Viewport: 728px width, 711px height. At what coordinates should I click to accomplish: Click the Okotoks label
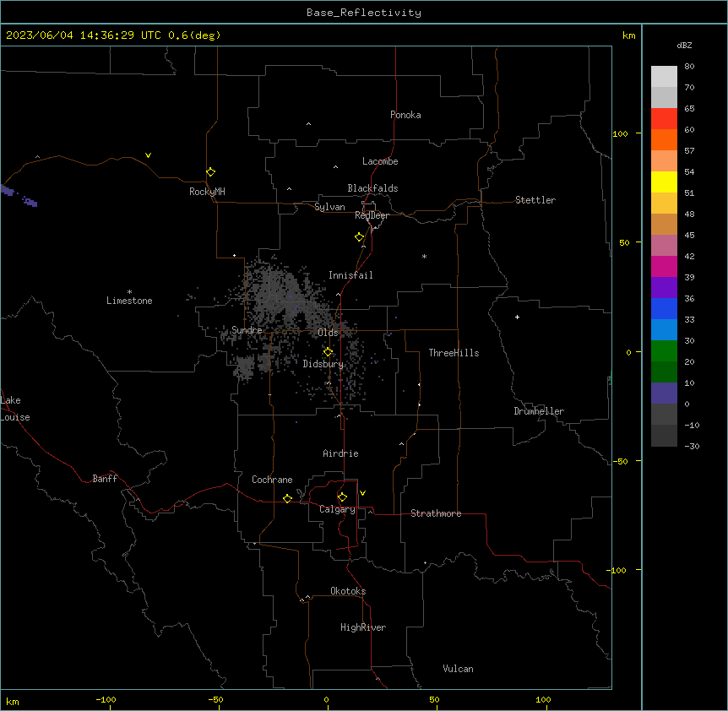pyautogui.click(x=348, y=591)
